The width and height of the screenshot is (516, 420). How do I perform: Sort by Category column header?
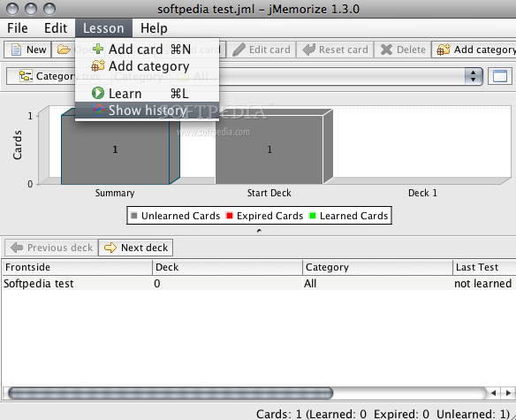pos(377,267)
